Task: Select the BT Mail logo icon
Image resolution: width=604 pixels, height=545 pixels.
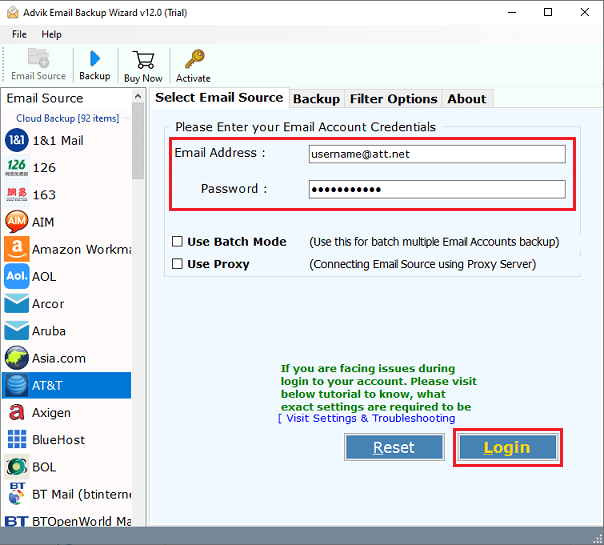Action: (17, 494)
